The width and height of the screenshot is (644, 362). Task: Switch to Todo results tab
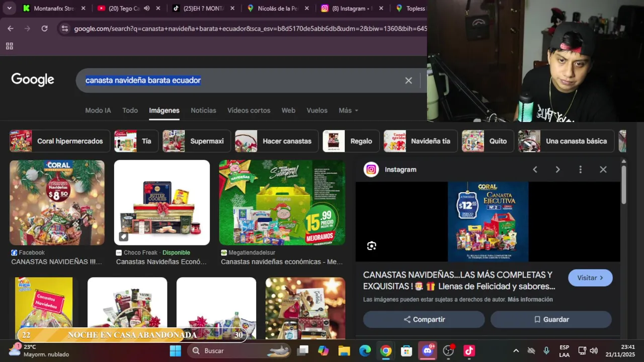pyautogui.click(x=130, y=110)
